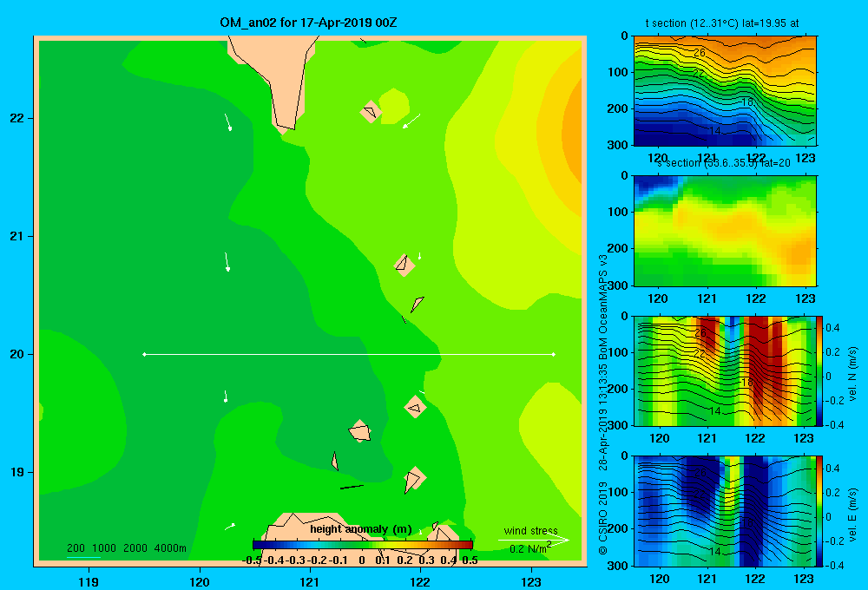Click the '200 1000 2000 4000m' depth legend
Screen dimensions: 868x590
pyautogui.click(x=127, y=548)
